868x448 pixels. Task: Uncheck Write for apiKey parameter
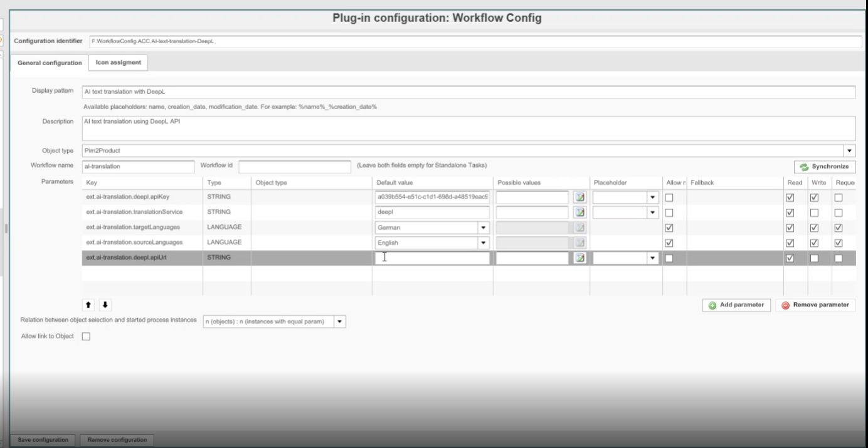click(814, 197)
